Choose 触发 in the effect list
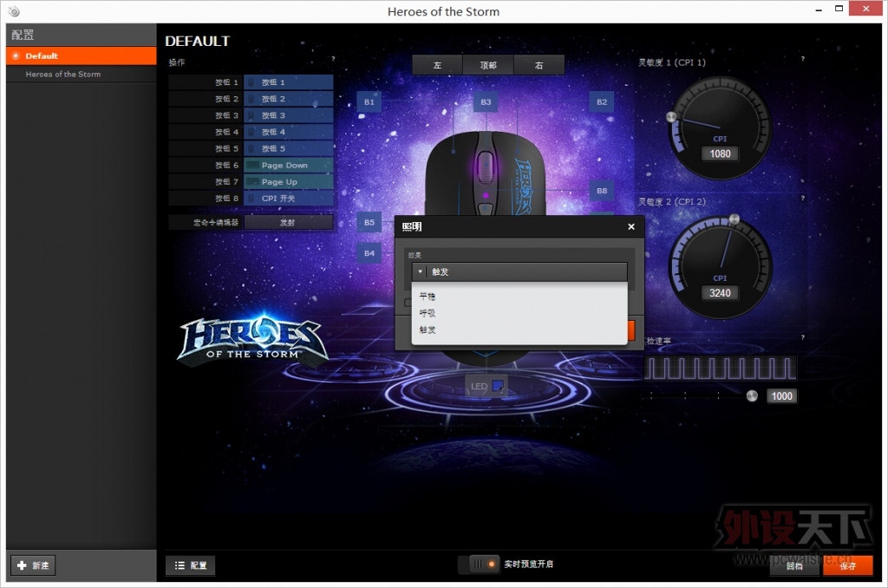Viewport: 888px width, 588px height. [427, 329]
